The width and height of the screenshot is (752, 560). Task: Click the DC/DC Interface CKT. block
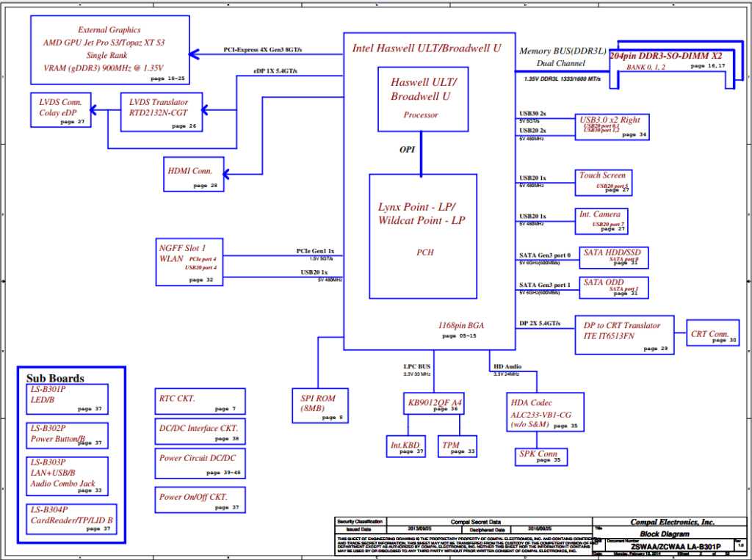(x=200, y=432)
